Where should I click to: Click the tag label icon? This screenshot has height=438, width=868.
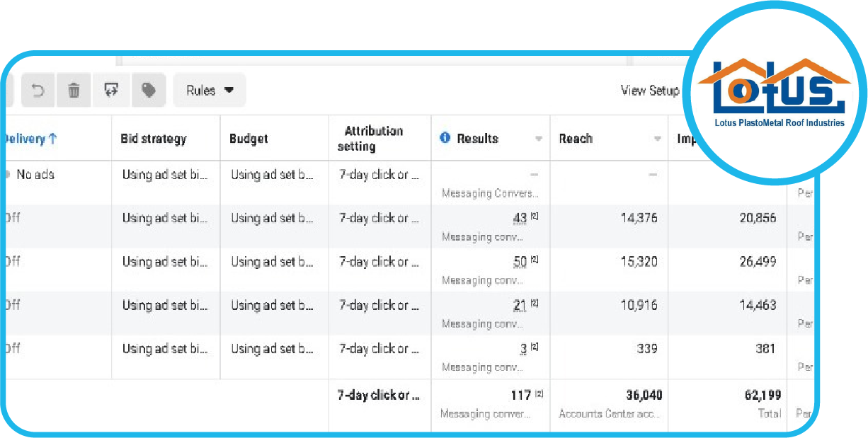tap(149, 91)
